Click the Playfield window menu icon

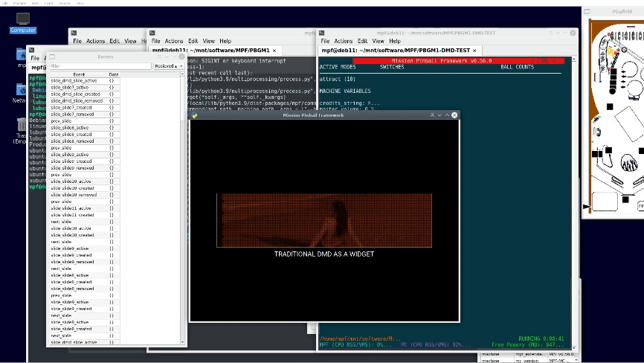coord(587,12)
